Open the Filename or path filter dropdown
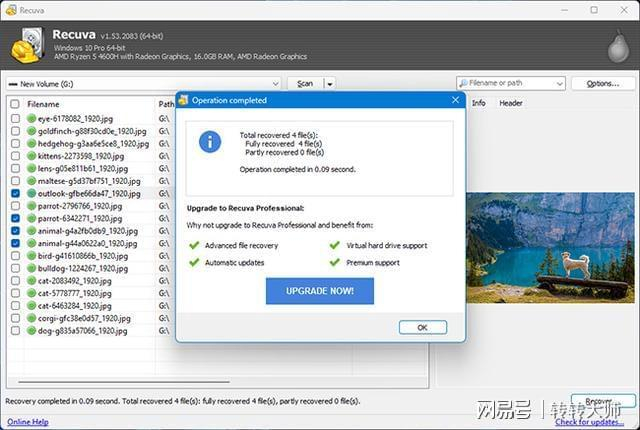The image size is (640, 430). [560, 84]
